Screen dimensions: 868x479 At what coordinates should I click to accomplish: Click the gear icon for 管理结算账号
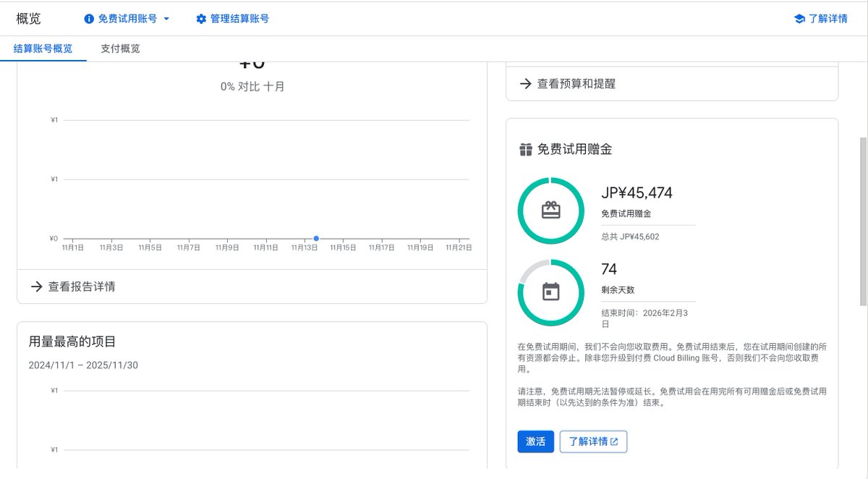click(201, 19)
